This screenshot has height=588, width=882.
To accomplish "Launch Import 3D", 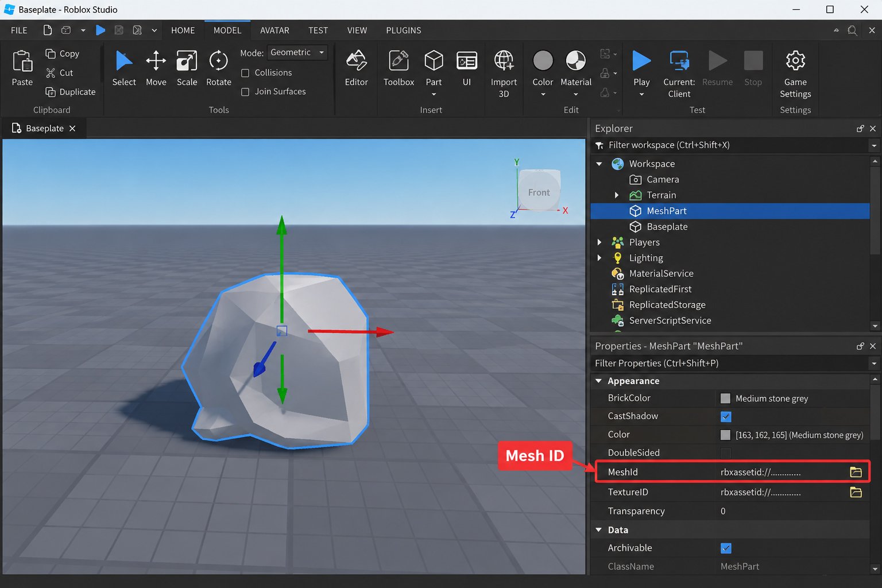I will (x=504, y=73).
